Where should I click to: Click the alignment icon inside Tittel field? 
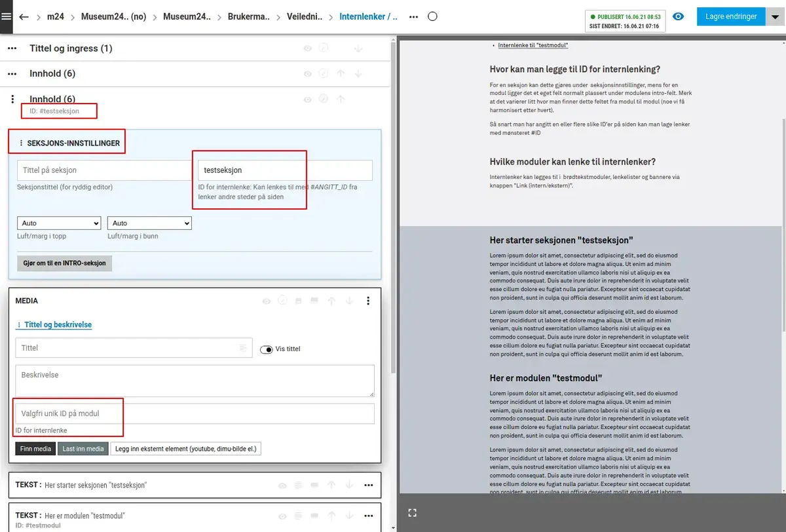pos(242,348)
